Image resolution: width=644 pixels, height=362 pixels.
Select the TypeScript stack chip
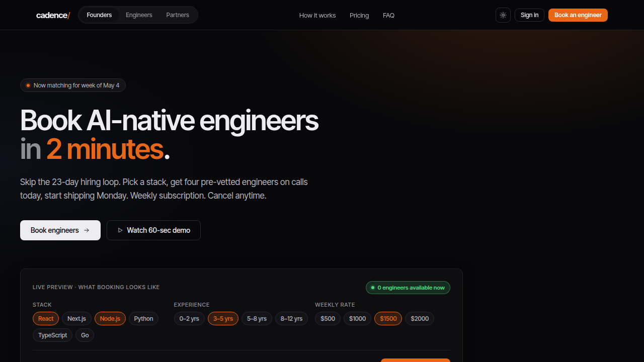tap(52, 335)
